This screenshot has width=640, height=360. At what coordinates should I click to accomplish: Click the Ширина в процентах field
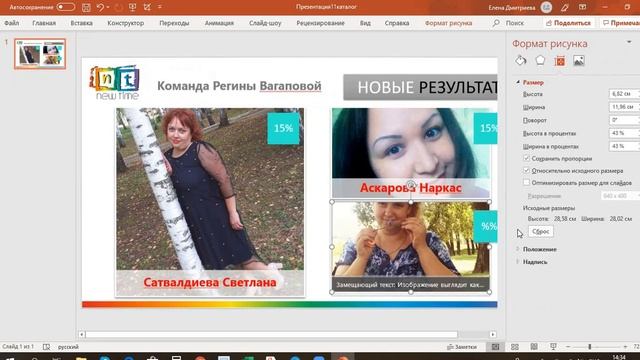[624, 146]
